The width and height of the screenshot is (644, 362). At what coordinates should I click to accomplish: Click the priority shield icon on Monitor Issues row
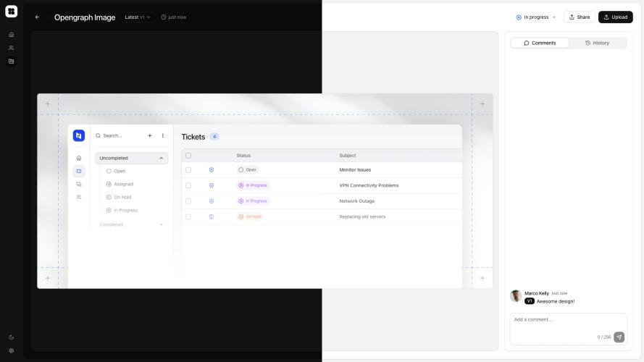click(212, 170)
